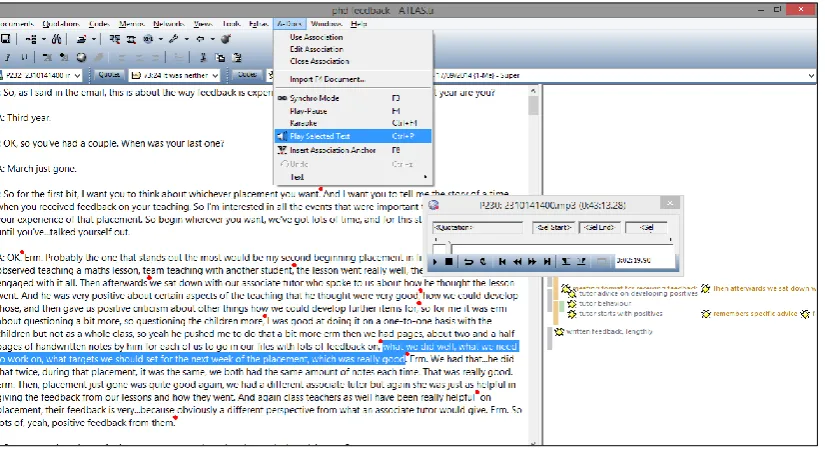Click the fast forward button in the media player
Screen dimensions: 825x450
(532, 261)
